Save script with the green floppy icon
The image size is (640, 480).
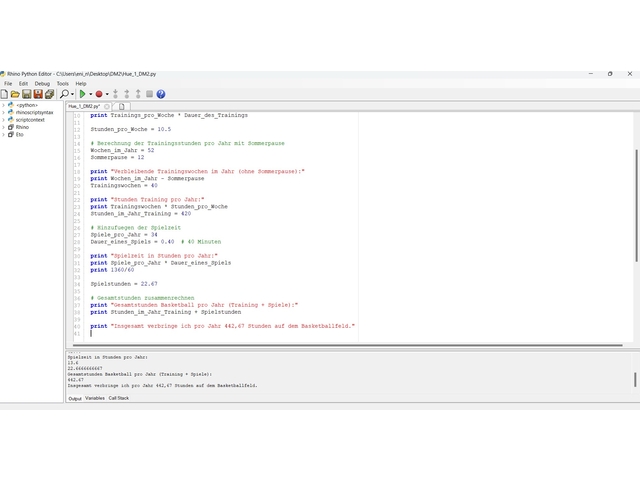click(27, 94)
